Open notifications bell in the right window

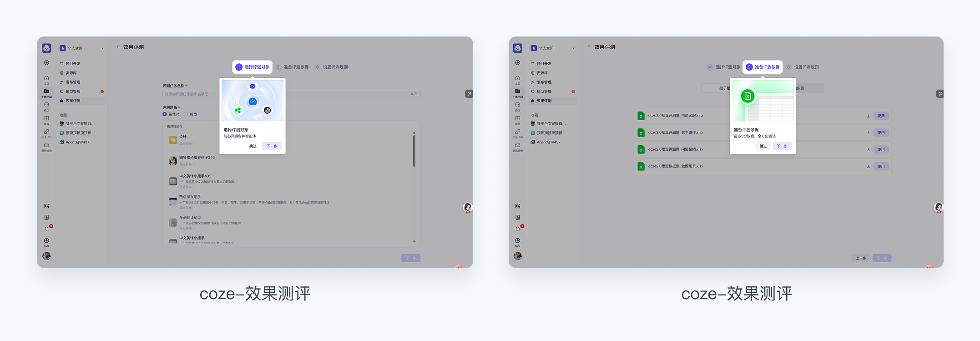(518, 229)
